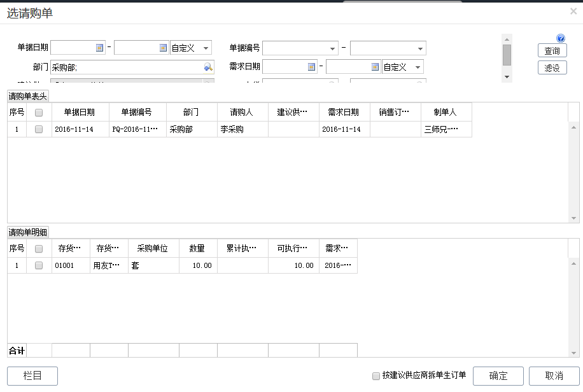Close the 选请购单 dialog with X
The height and width of the screenshot is (392, 583).
573,11
